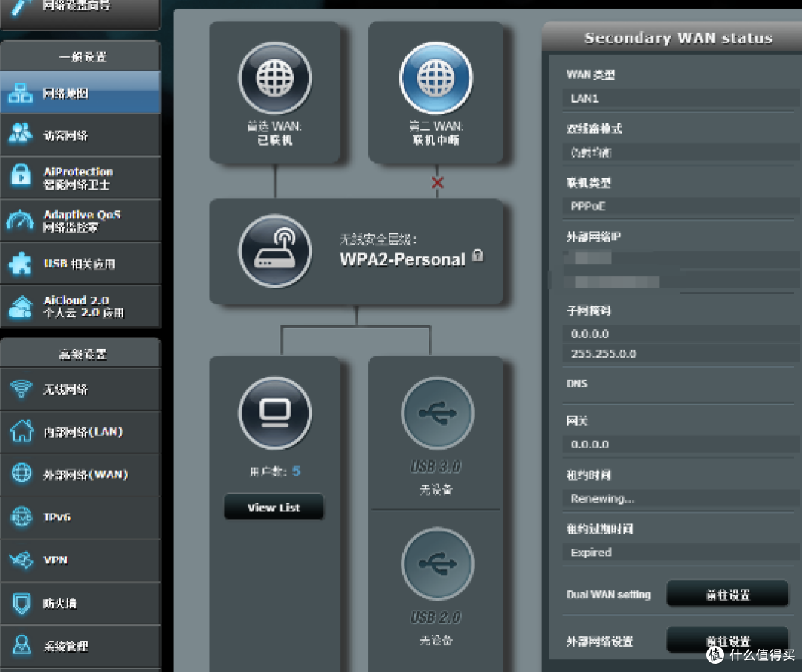Click the setup wizard wand icon
This screenshot has width=803, height=672.
pyautogui.click(x=21, y=7)
